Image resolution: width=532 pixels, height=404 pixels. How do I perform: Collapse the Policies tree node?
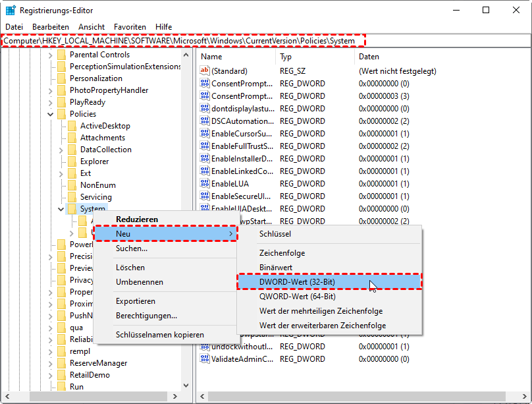tap(50, 115)
